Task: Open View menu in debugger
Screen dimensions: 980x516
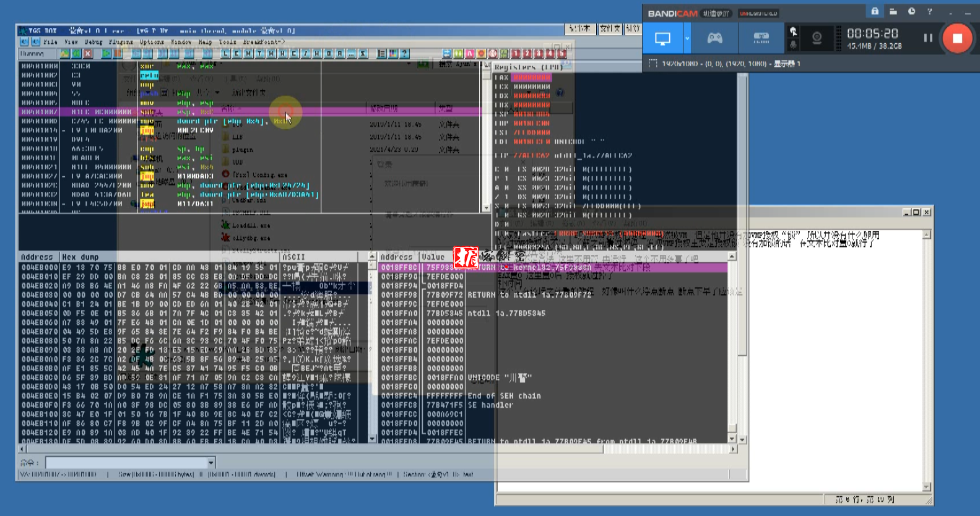Action: tap(71, 42)
